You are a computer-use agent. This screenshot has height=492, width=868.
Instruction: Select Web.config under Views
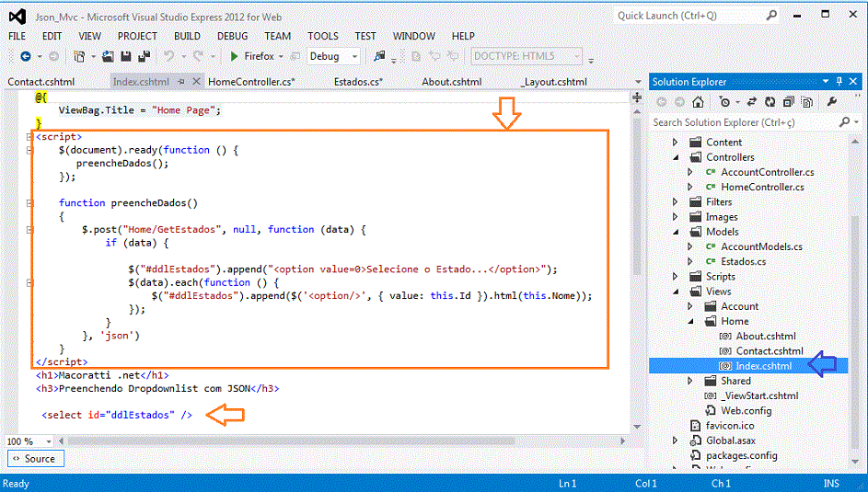coord(746,411)
